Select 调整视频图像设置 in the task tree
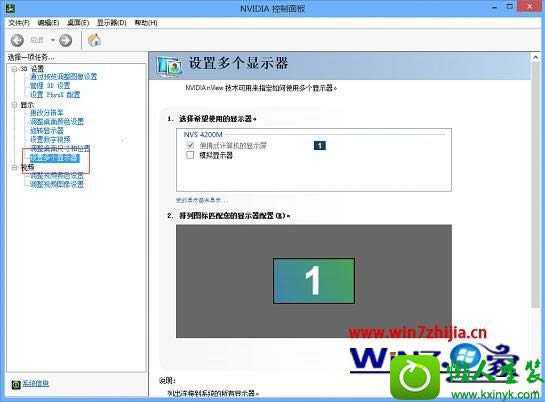Screen dimensions: 545x402 [x=57, y=184]
